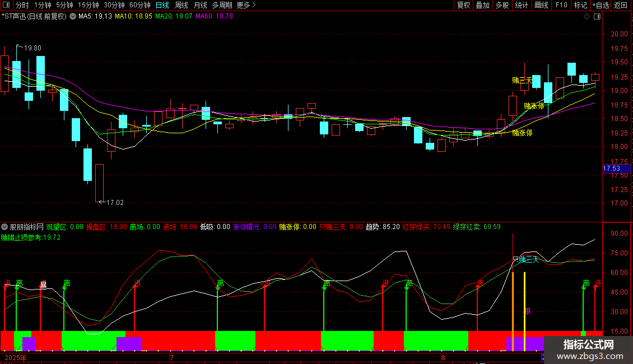Click the 操盘区: 15.00 value

click(x=106, y=227)
